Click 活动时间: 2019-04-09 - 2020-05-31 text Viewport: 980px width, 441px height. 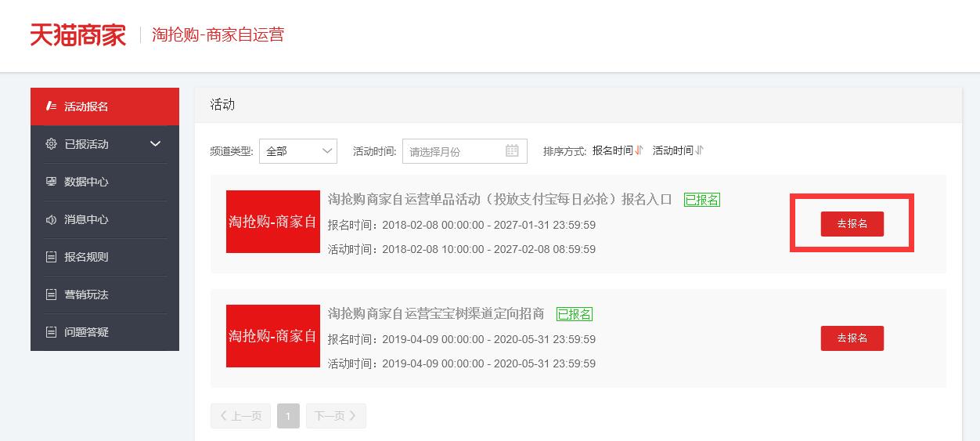point(462,363)
